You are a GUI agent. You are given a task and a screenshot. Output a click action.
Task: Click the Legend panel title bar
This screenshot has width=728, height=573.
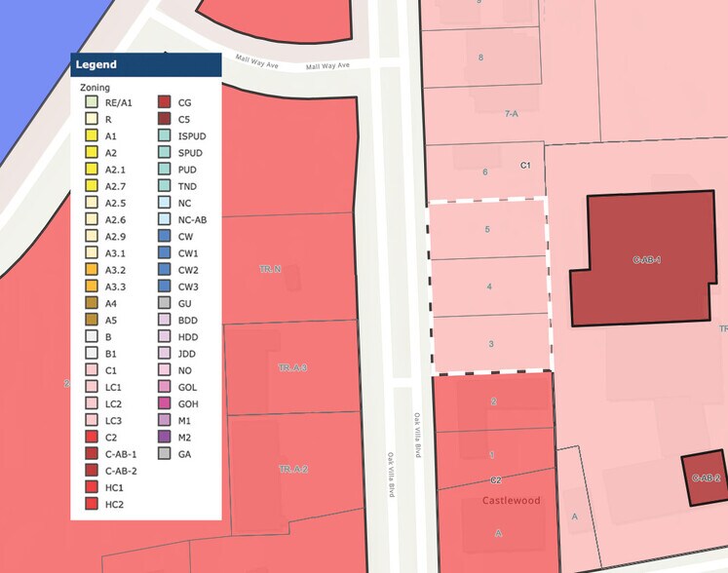pos(146,64)
